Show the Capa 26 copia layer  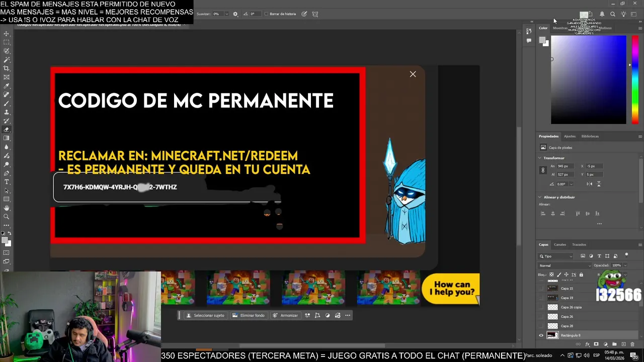click(x=541, y=307)
